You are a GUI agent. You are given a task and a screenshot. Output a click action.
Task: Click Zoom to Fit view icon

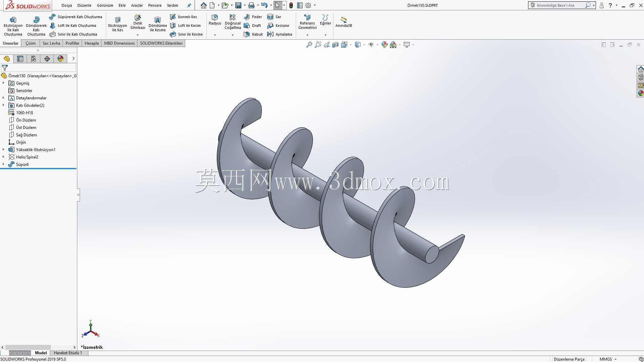pyautogui.click(x=309, y=45)
